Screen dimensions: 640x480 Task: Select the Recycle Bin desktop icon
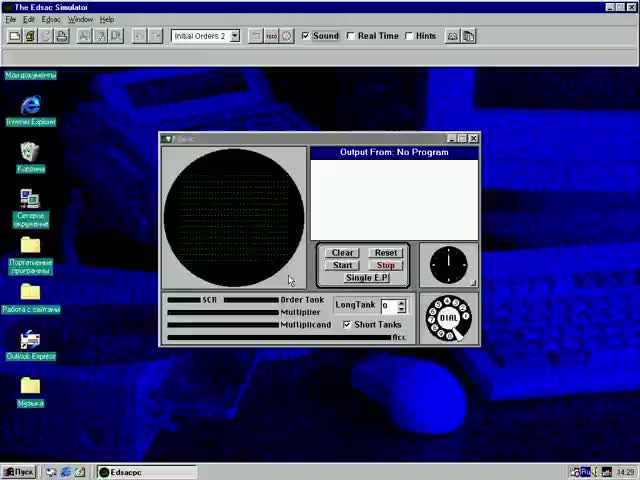tap(30, 152)
